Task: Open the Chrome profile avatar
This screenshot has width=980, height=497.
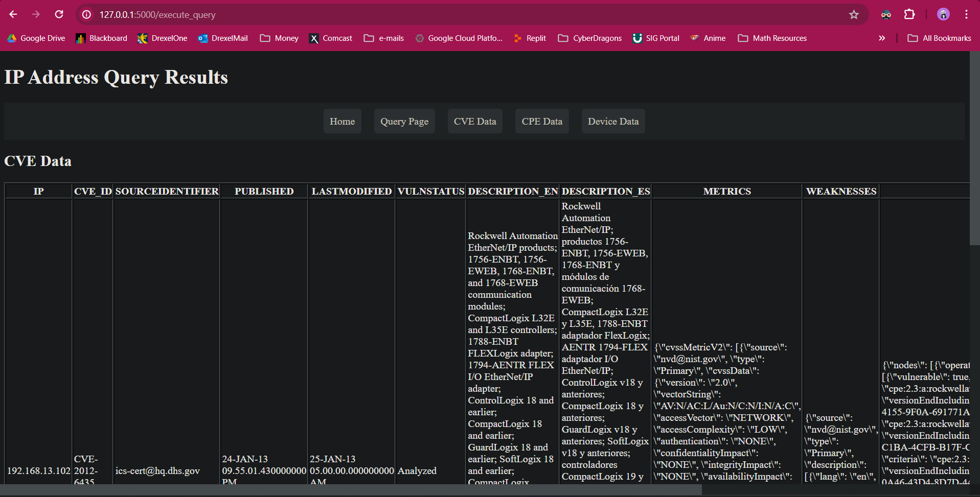Action: [x=943, y=14]
